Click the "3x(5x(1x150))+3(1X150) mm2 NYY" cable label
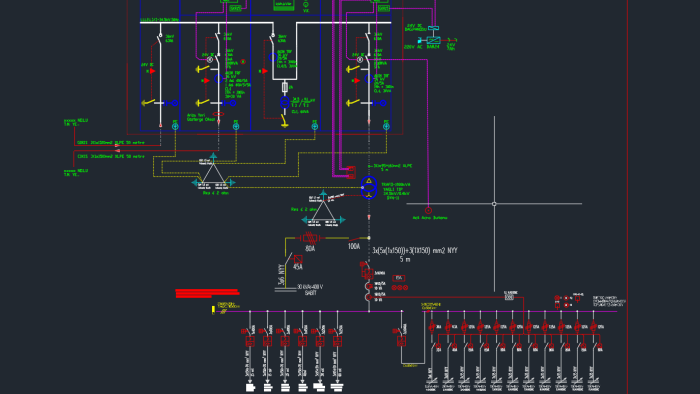 point(415,251)
